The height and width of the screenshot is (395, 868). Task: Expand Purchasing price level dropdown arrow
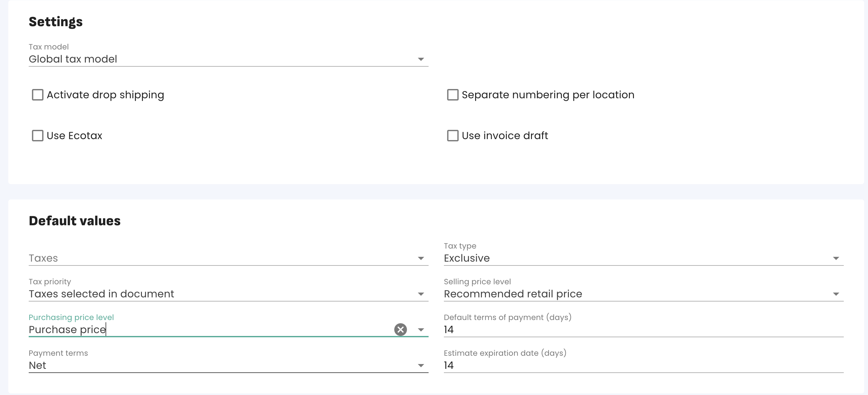[421, 330]
